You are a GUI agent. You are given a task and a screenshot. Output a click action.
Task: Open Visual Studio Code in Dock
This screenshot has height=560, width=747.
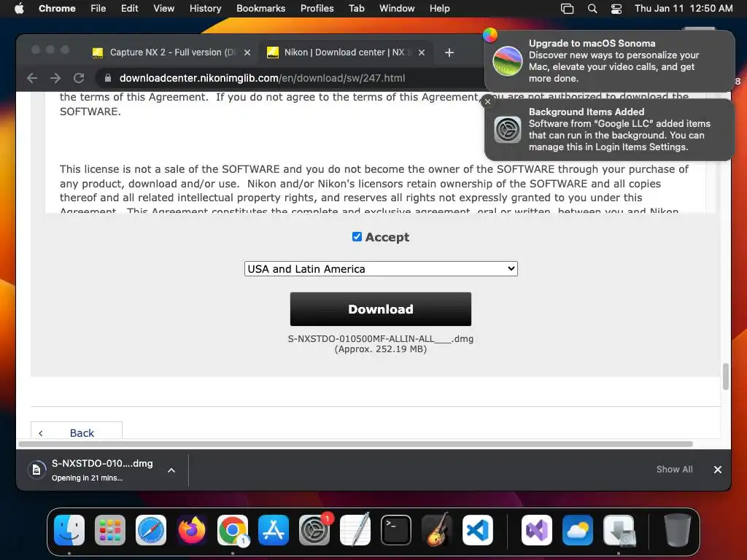click(x=478, y=530)
